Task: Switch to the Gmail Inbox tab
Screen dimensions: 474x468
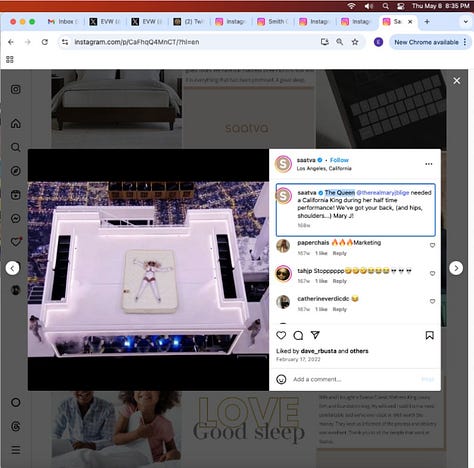Action: point(63,22)
